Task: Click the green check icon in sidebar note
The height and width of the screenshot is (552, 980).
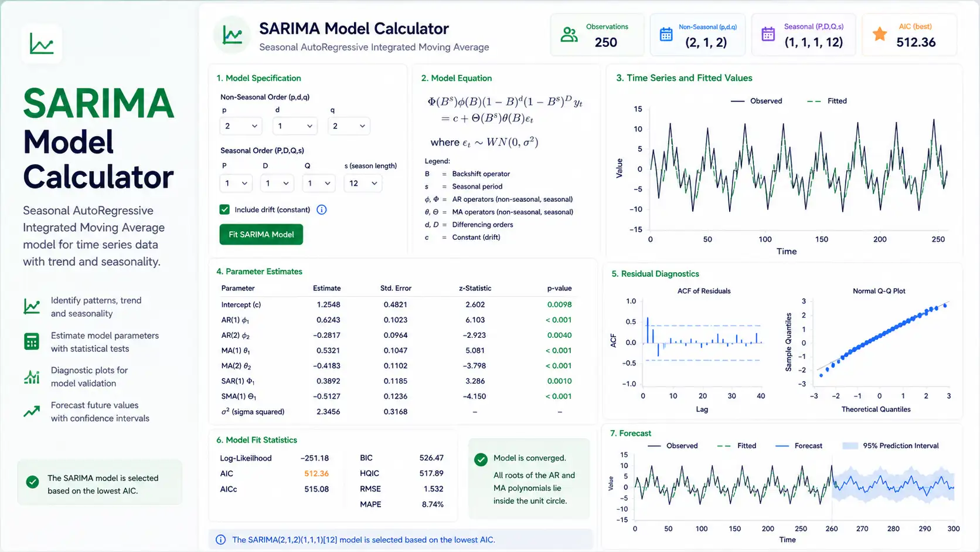Action: click(x=33, y=482)
